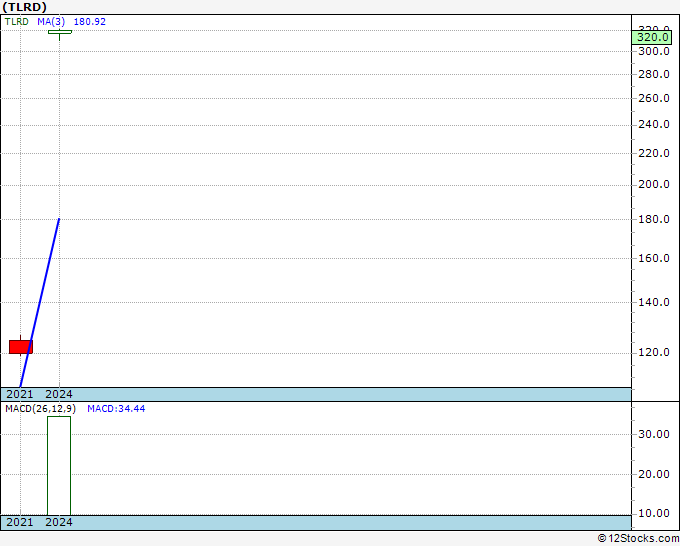Click the 2024 label below MACD panel
This screenshot has height=546, width=680.
(x=59, y=522)
